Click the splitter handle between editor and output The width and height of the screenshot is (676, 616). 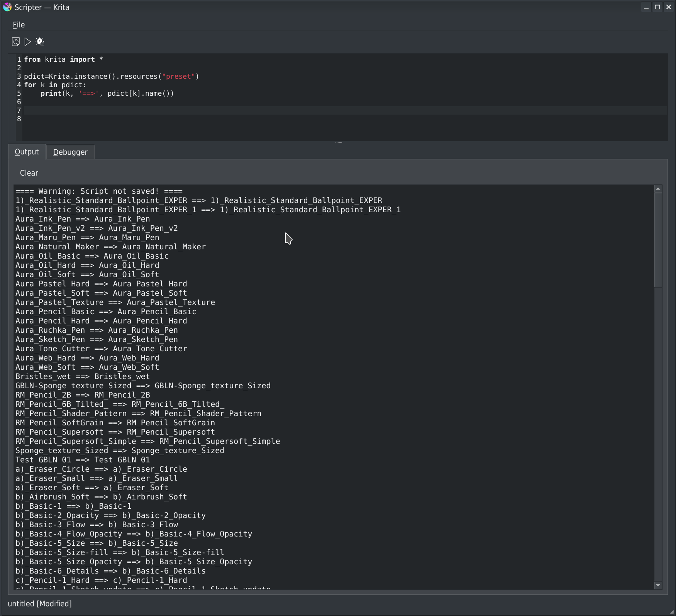(x=339, y=142)
